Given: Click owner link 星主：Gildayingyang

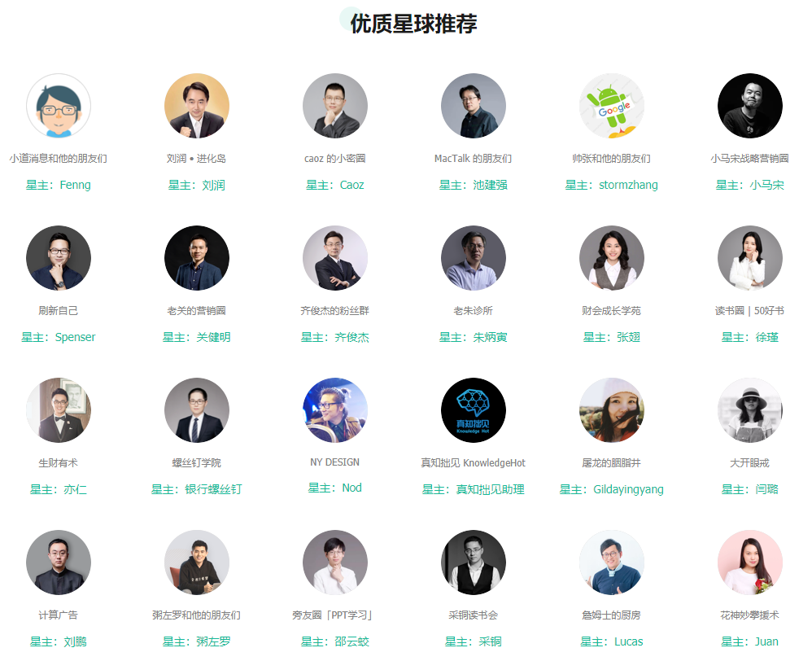Looking at the screenshot, I should click(x=612, y=489).
